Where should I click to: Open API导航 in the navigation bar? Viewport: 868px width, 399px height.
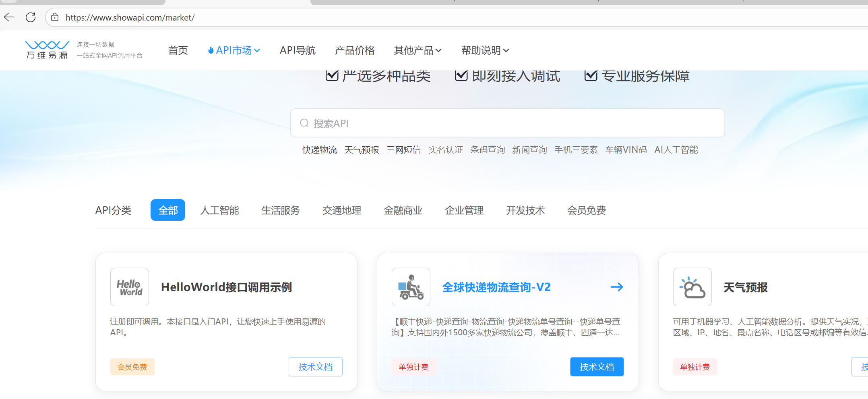click(298, 50)
